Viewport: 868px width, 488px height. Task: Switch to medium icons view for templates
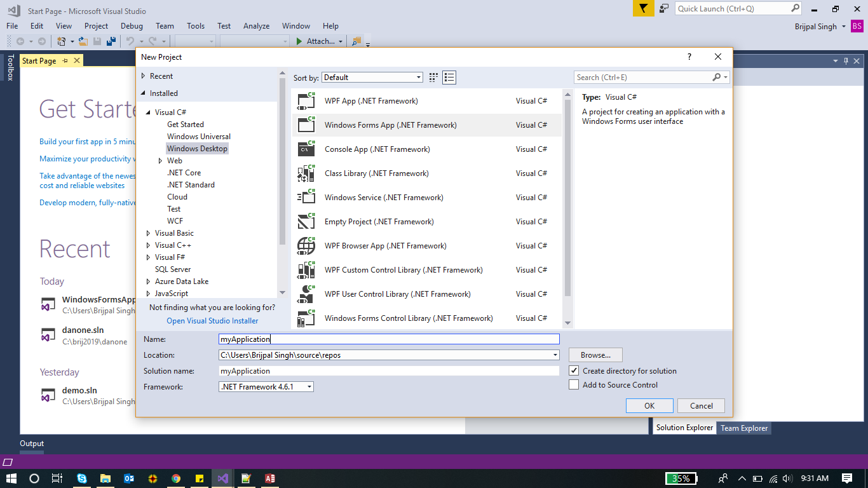[x=433, y=77]
